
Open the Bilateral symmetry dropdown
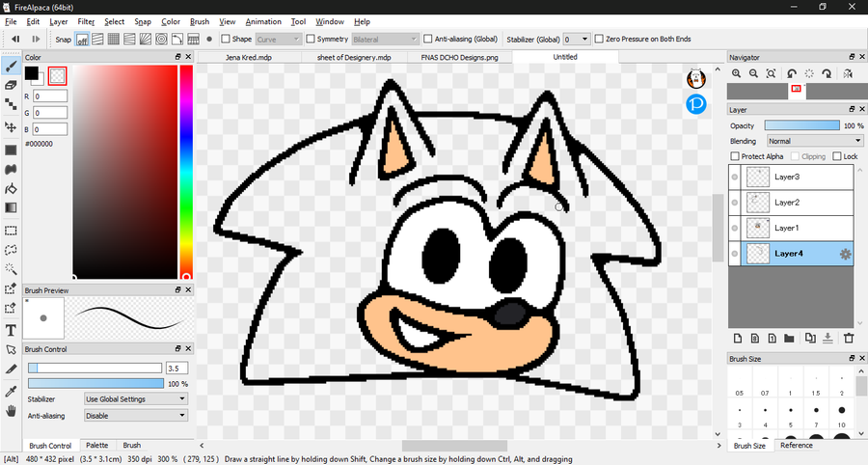tap(385, 40)
